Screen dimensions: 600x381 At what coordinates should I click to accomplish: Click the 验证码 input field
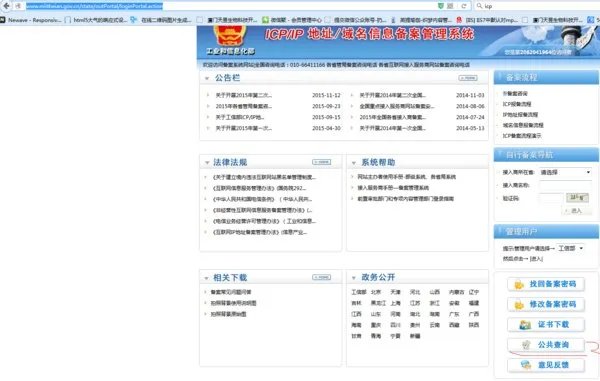pos(551,198)
